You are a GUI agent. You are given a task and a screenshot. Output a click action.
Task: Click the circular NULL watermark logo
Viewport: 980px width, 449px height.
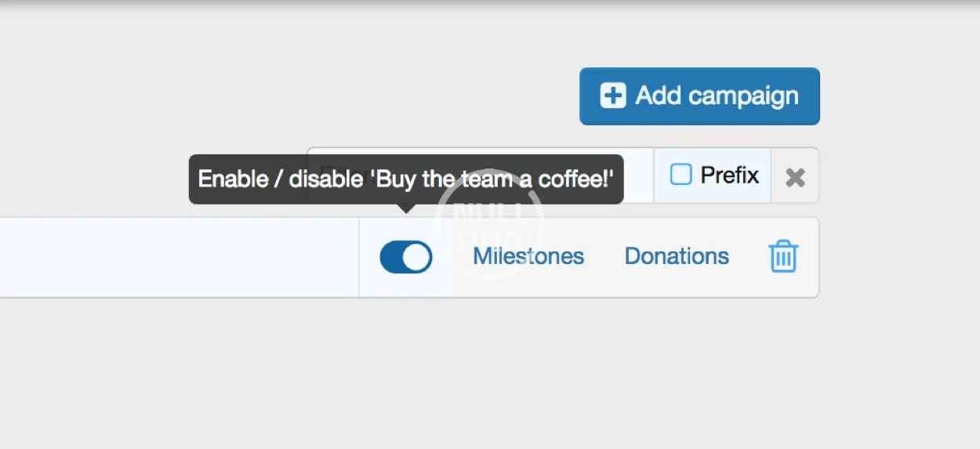point(491,223)
